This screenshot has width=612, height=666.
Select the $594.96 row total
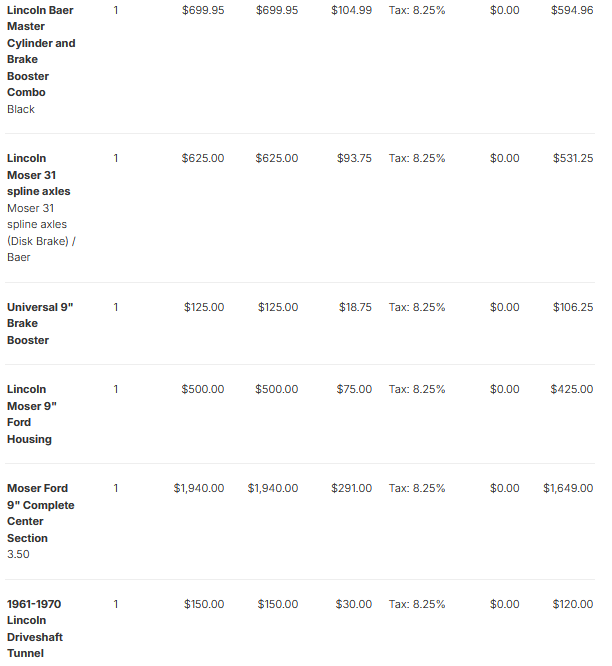click(572, 10)
